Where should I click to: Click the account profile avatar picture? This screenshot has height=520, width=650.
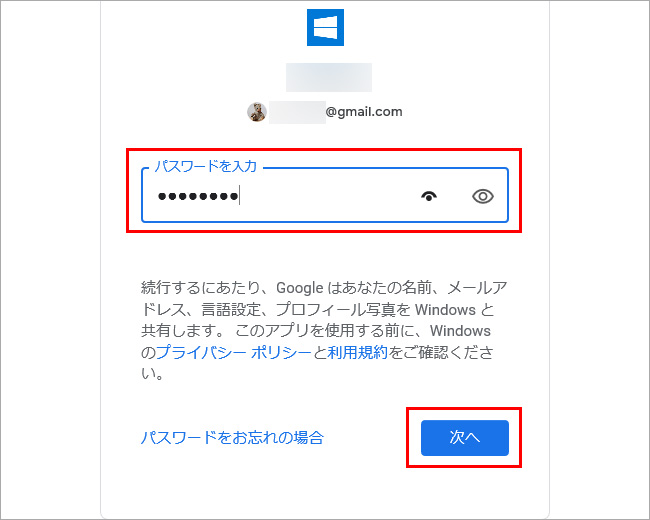pos(257,112)
